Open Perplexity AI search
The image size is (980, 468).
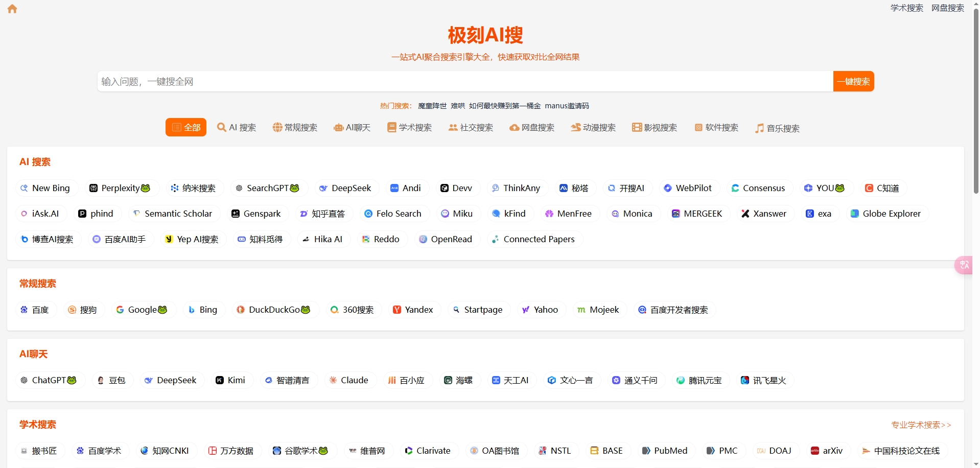click(121, 188)
